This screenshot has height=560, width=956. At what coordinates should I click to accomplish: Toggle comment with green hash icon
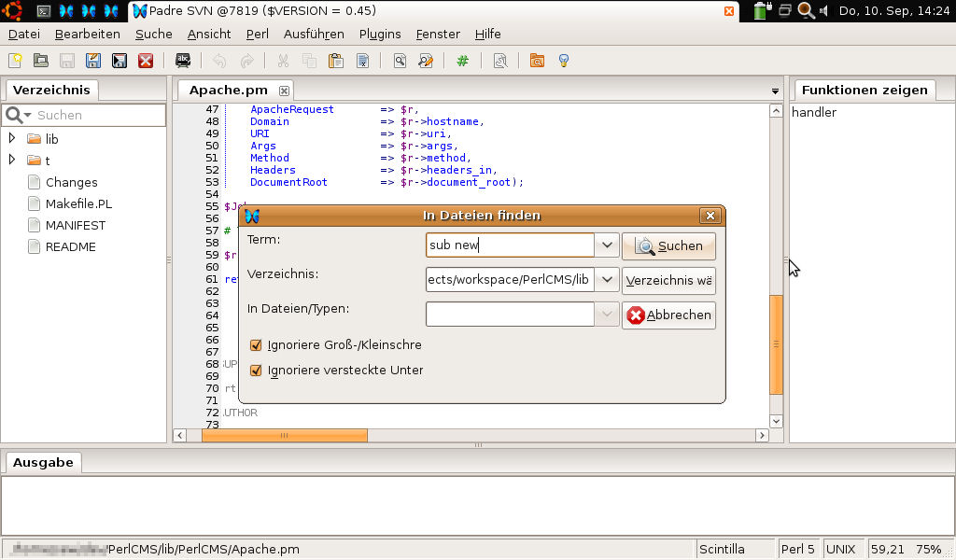pyautogui.click(x=462, y=61)
